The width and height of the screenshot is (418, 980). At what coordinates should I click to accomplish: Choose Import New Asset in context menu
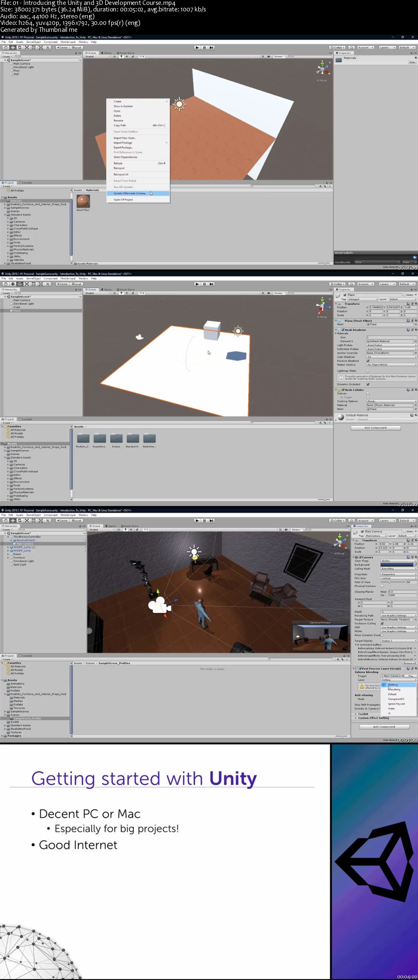138,138
